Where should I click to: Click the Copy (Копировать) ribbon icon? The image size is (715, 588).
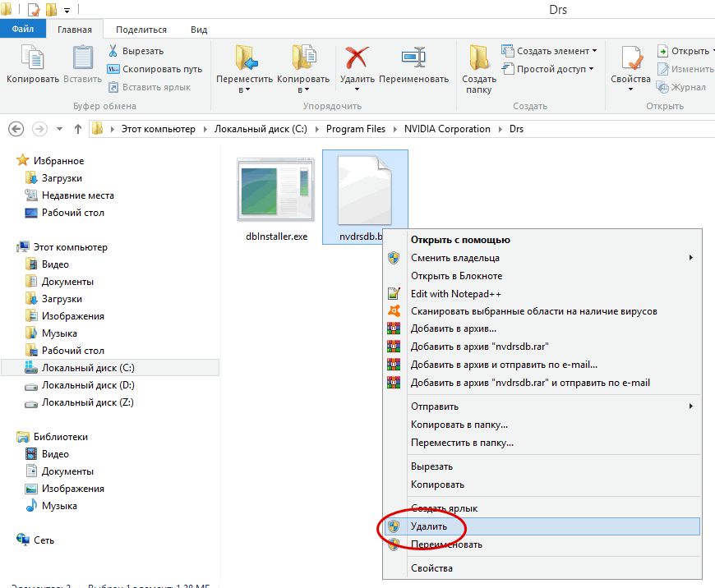point(32,58)
